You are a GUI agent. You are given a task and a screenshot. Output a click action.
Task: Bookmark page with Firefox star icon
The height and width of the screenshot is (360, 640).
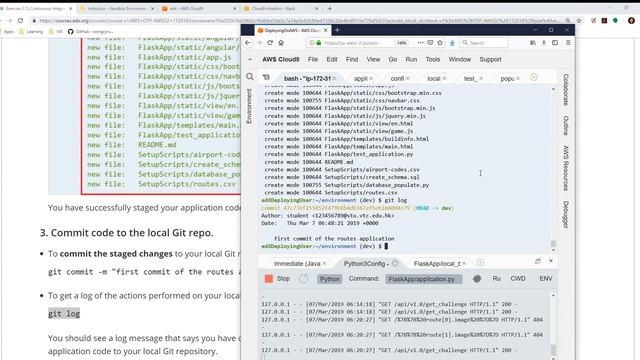440,42
